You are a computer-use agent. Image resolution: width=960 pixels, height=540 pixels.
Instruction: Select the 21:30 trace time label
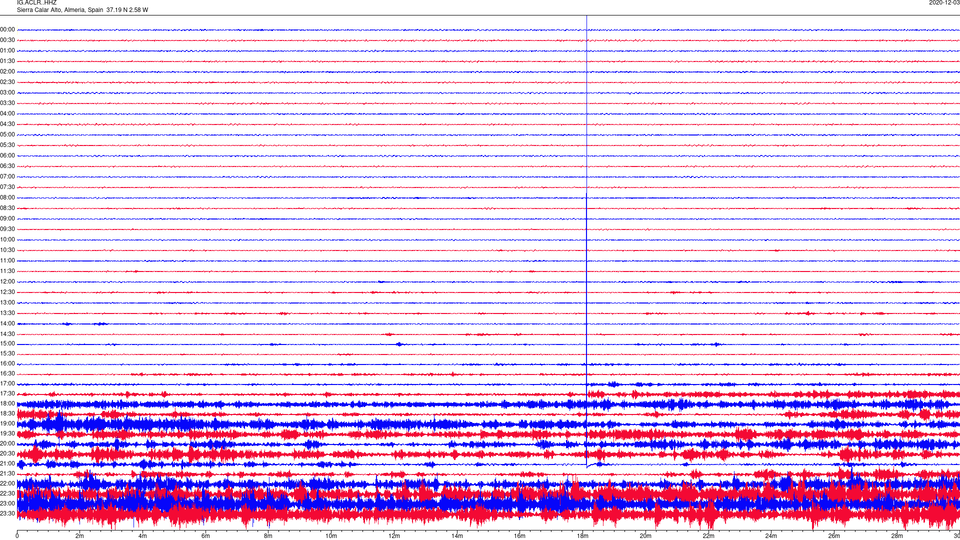pos(7,474)
